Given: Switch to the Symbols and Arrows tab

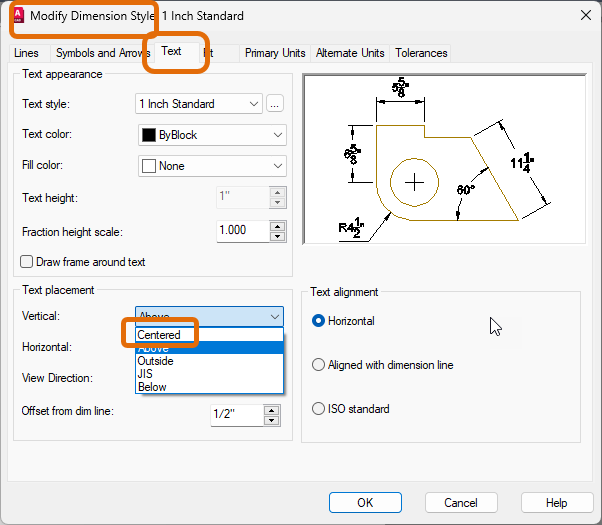Looking at the screenshot, I should [101, 53].
